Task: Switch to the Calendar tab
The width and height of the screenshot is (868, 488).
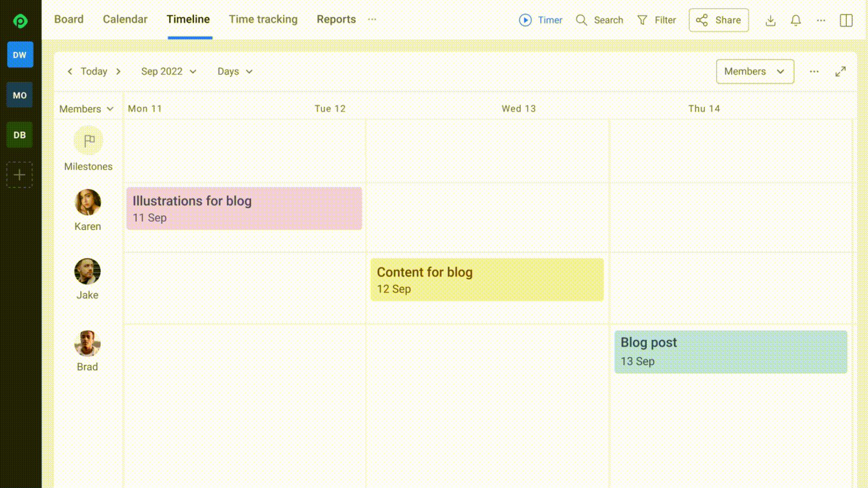Action: point(125,20)
